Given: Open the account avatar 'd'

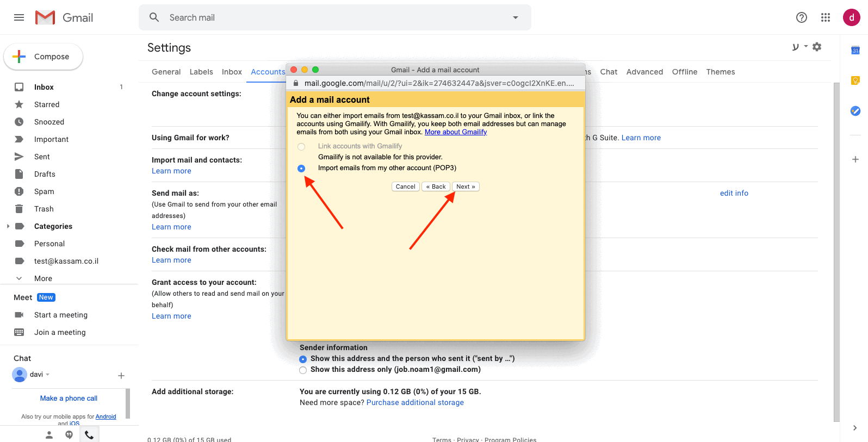Looking at the screenshot, I should [851, 17].
